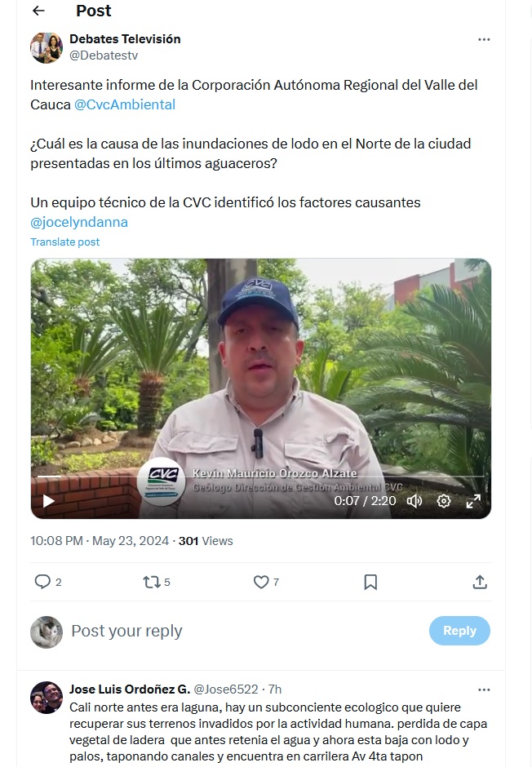Mute the video sound
The height and width of the screenshot is (767, 532).
pyautogui.click(x=415, y=501)
